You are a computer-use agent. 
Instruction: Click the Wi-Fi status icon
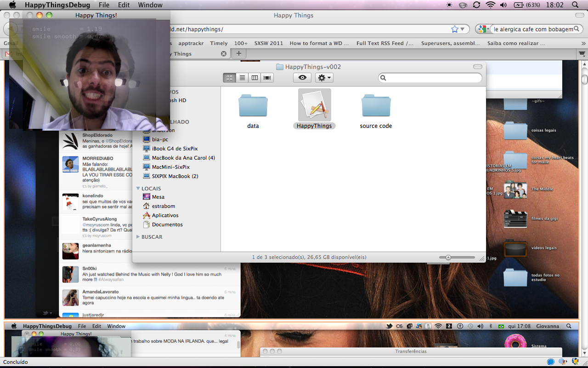coord(491,5)
